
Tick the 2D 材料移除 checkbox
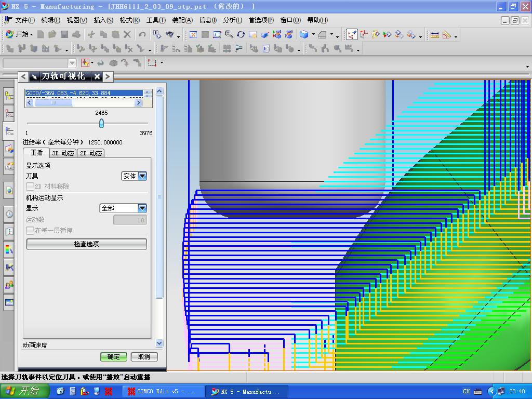(30, 187)
